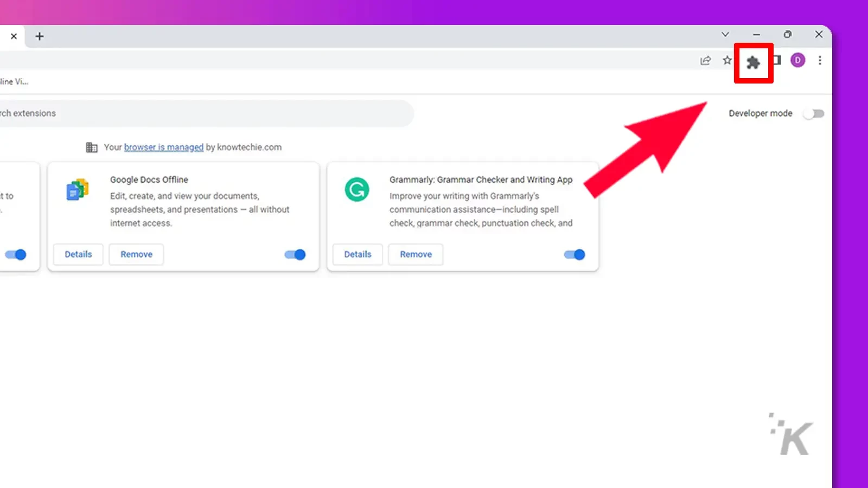Open the 'browser is managed' link
868x488 pixels.
164,147
